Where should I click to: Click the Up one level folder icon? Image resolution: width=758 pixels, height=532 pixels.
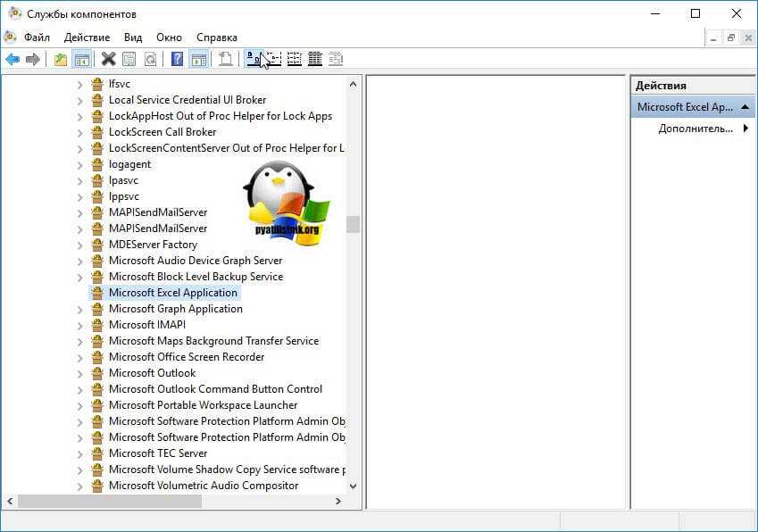pos(60,60)
